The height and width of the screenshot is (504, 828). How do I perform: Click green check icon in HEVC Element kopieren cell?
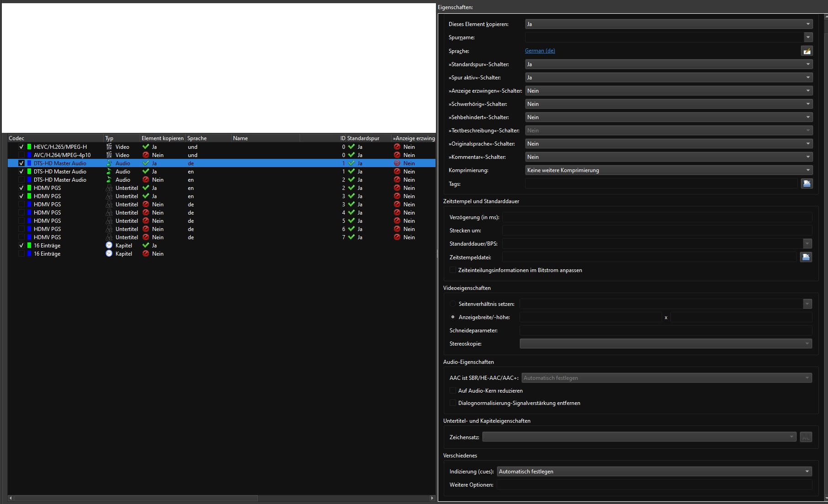pos(146,147)
